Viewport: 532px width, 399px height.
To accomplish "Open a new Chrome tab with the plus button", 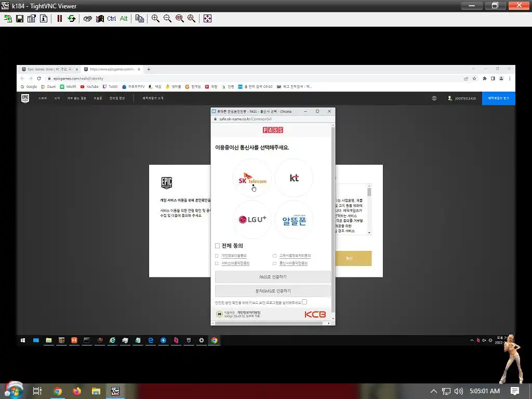I will coord(149,69).
